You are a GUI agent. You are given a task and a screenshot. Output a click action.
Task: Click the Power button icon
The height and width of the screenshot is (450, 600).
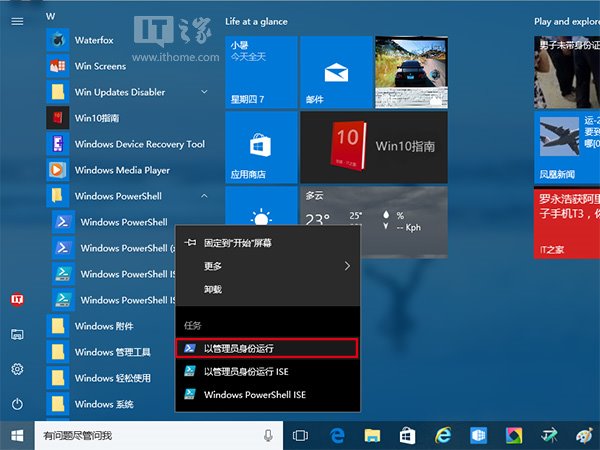17,404
